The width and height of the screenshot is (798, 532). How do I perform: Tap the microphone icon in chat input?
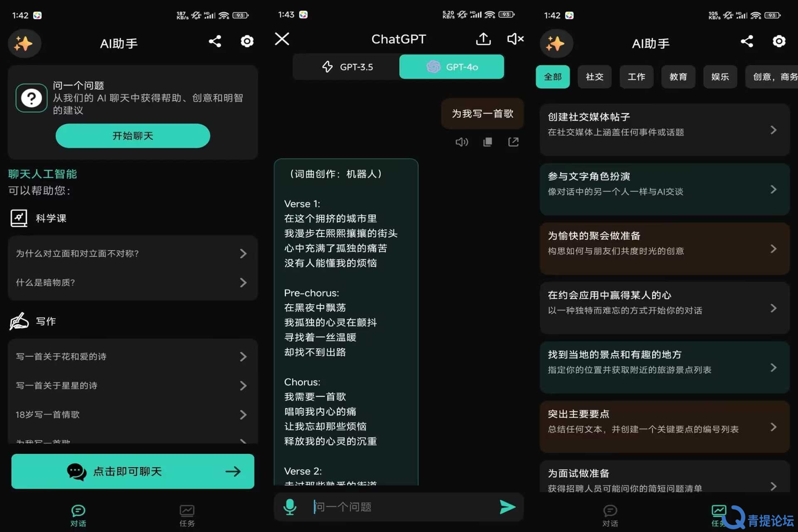click(x=290, y=507)
